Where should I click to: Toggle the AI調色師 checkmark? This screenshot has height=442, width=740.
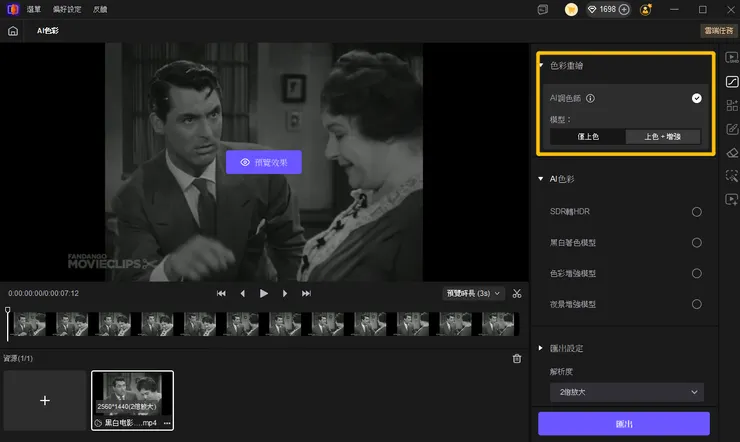click(697, 98)
